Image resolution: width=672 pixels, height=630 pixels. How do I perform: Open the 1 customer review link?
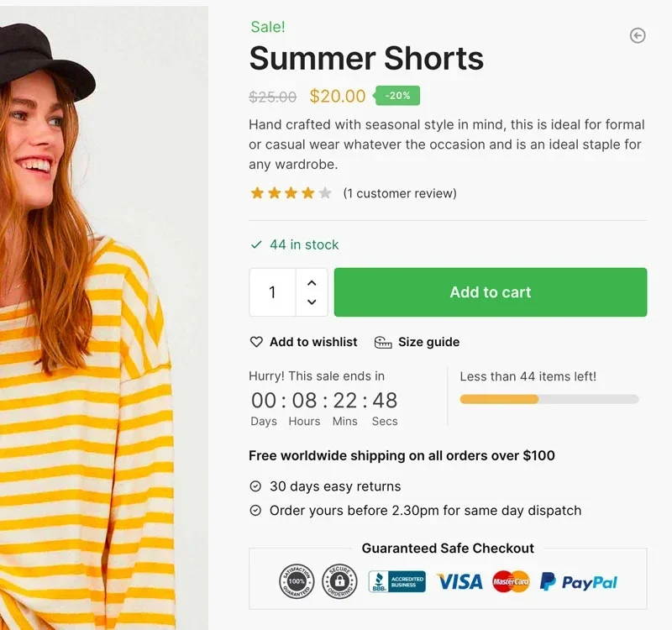400,193
